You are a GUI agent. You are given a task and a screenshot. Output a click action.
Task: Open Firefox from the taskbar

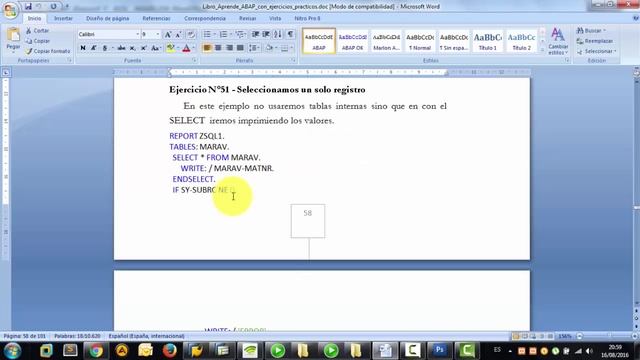click(169, 350)
